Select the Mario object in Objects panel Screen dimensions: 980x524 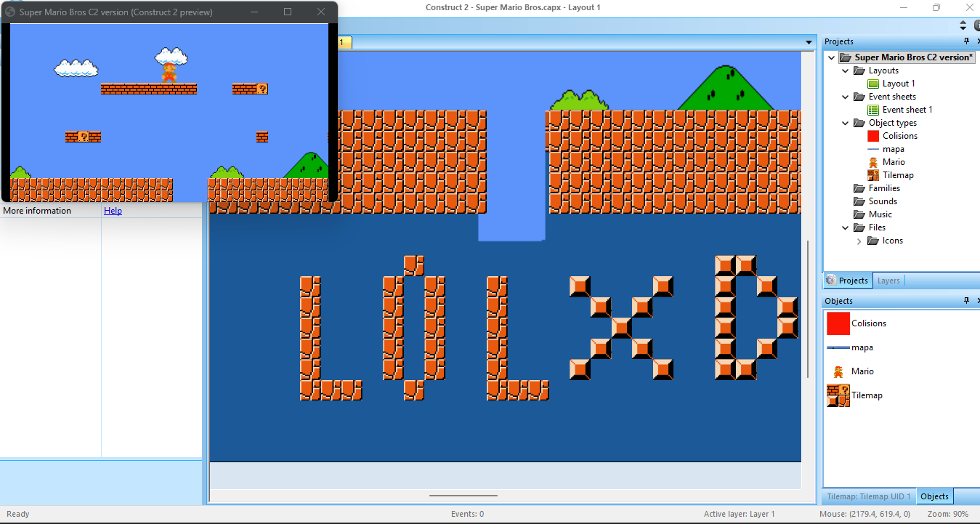click(853, 371)
